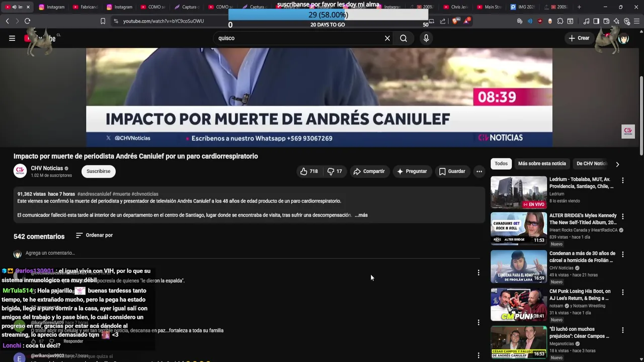Open options menu for Ledrium live video
This screenshot has height=362, width=644.
(x=623, y=180)
